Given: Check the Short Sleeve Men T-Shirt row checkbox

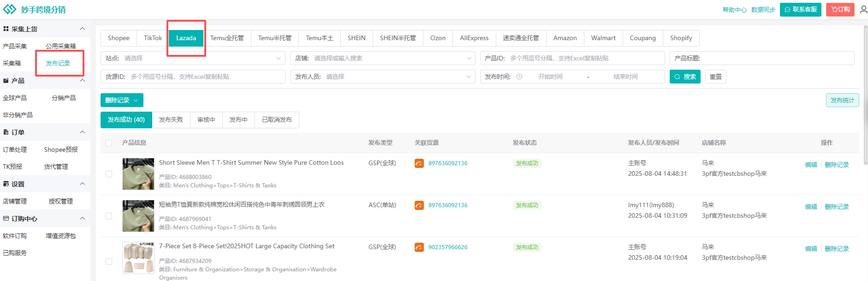Looking at the screenshot, I should 109,174.
